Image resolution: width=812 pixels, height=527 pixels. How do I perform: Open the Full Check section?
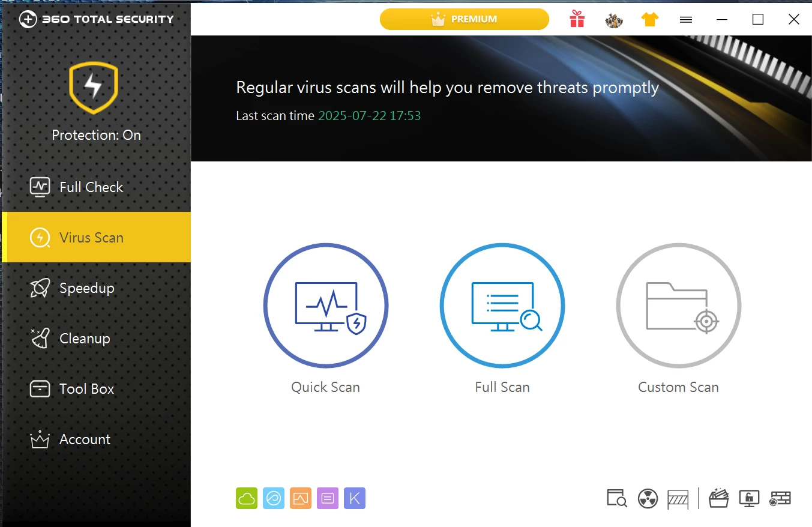96,187
